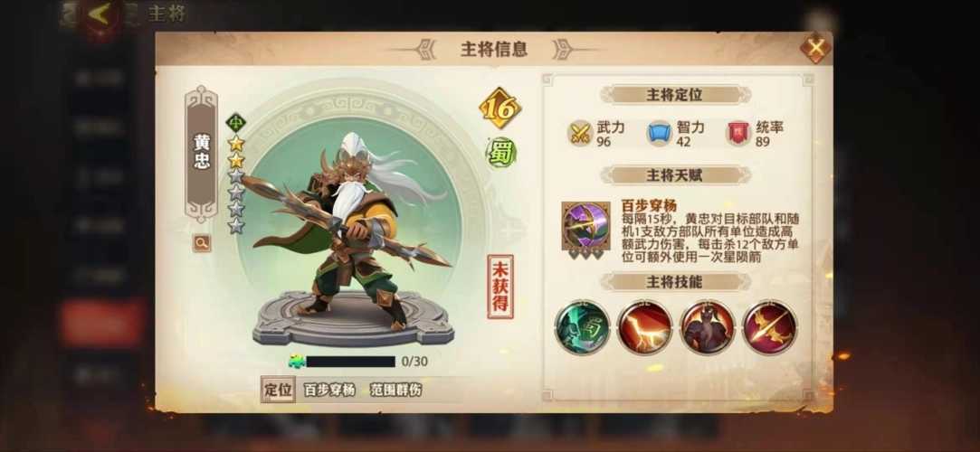Select the 范围群伤 tag
This screenshot has height=452, width=980.
coord(395,391)
